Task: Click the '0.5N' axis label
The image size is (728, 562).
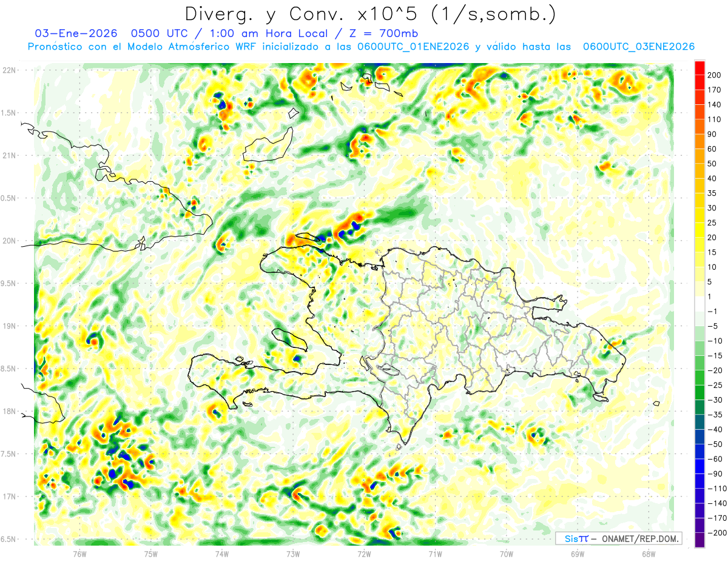Action: tap(9, 198)
